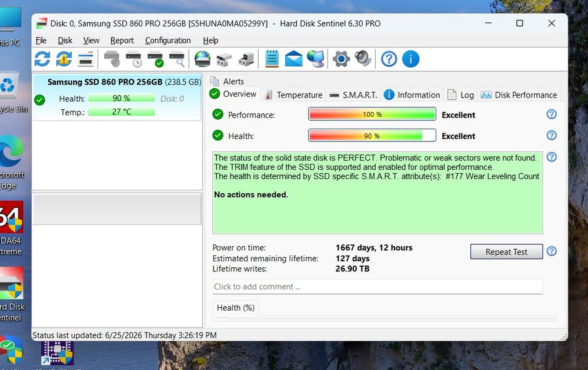Viewport: 588px width, 370px height.
Task: Click the green status description text box
Action: pyautogui.click(x=377, y=193)
